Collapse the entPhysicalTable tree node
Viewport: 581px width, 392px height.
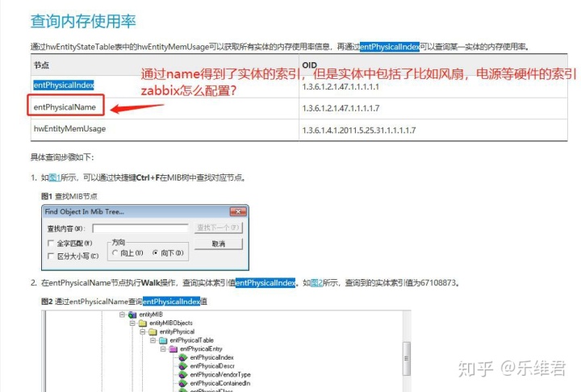153,340
